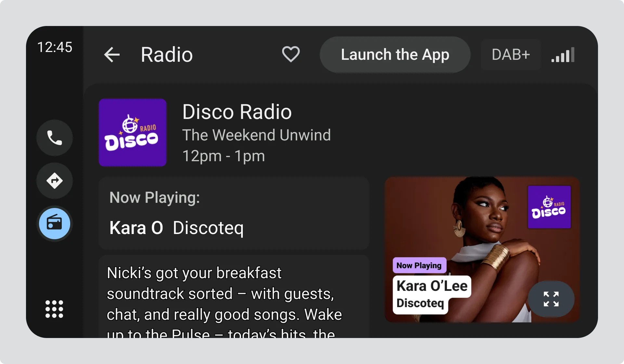Open the app grid launcher
This screenshot has width=624, height=364.
pyautogui.click(x=54, y=309)
